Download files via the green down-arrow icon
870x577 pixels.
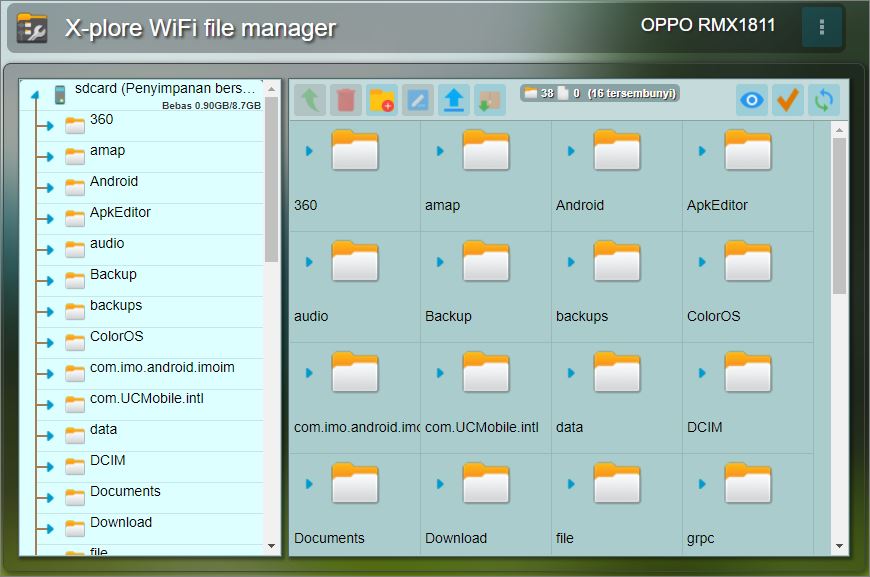489,100
